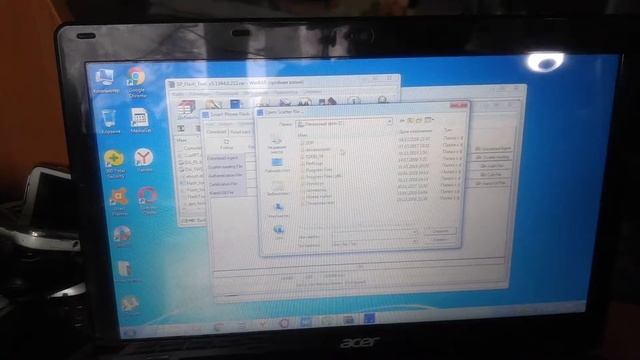
Task: Open the view menu icon in dialog
Action: click(429, 120)
